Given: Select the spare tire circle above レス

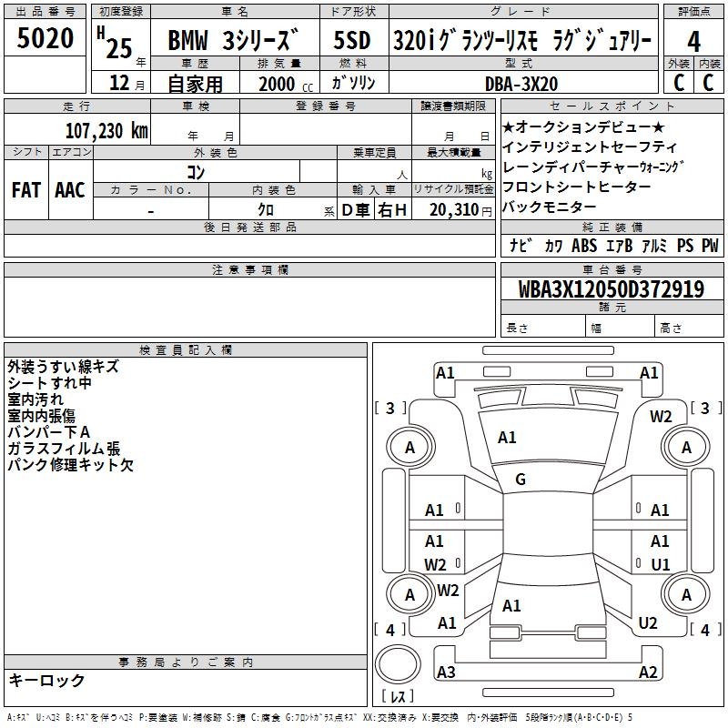Looking at the screenshot, I should point(398,664).
